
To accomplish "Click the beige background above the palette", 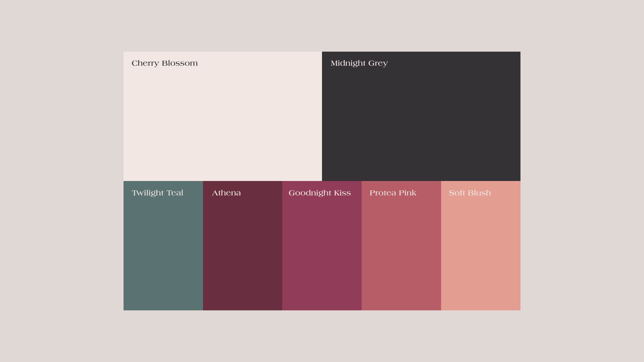I will 322,25.
